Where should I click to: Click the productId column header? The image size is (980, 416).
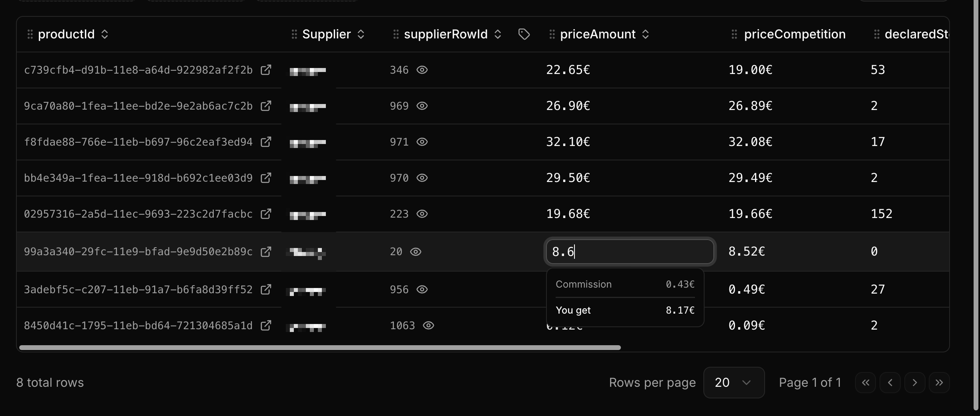pyautogui.click(x=66, y=34)
